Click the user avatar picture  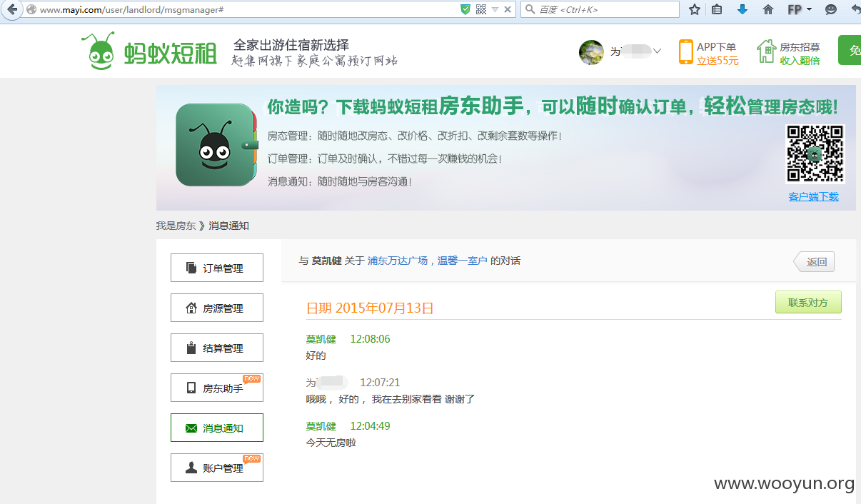pos(591,52)
